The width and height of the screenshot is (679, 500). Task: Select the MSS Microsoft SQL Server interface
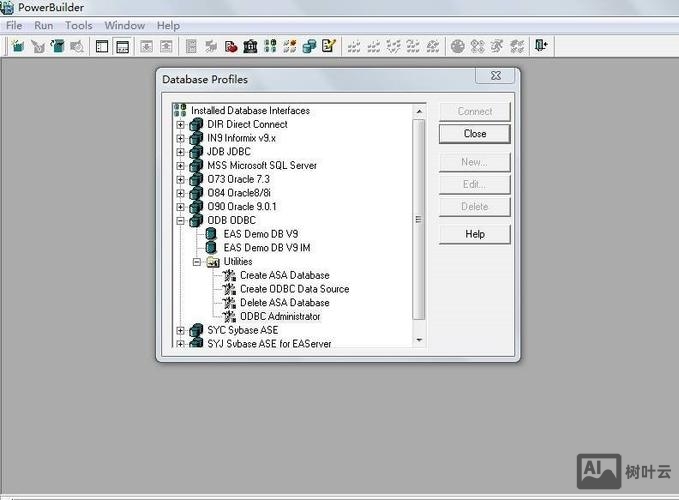(262, 166)
